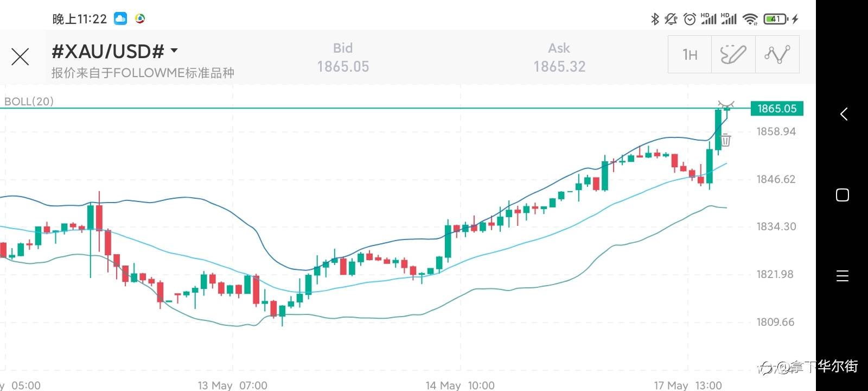Viewport: 868px width, 391px height.
Task: Toggle the closed-eye visibility icon on chart
Action: pos(726,103)
